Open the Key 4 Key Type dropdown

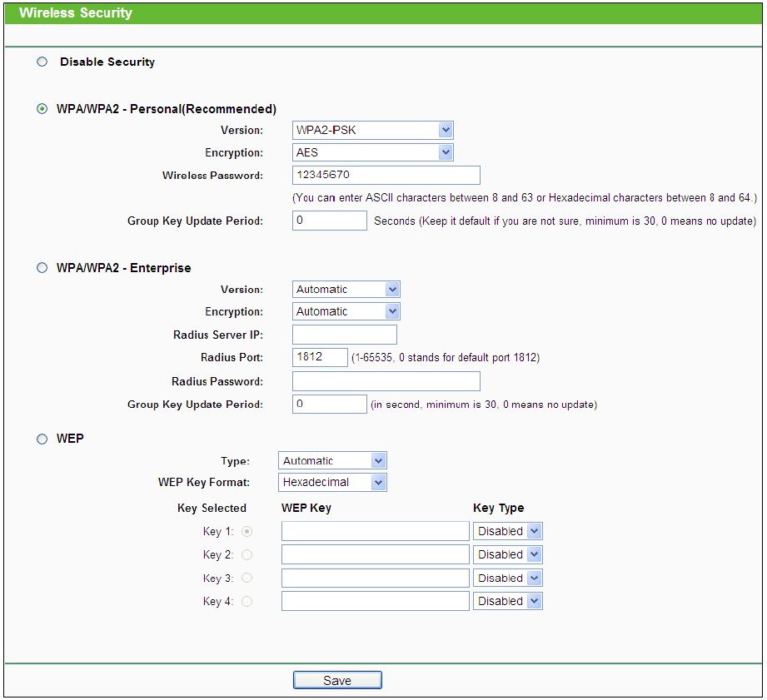coord(508,601)
